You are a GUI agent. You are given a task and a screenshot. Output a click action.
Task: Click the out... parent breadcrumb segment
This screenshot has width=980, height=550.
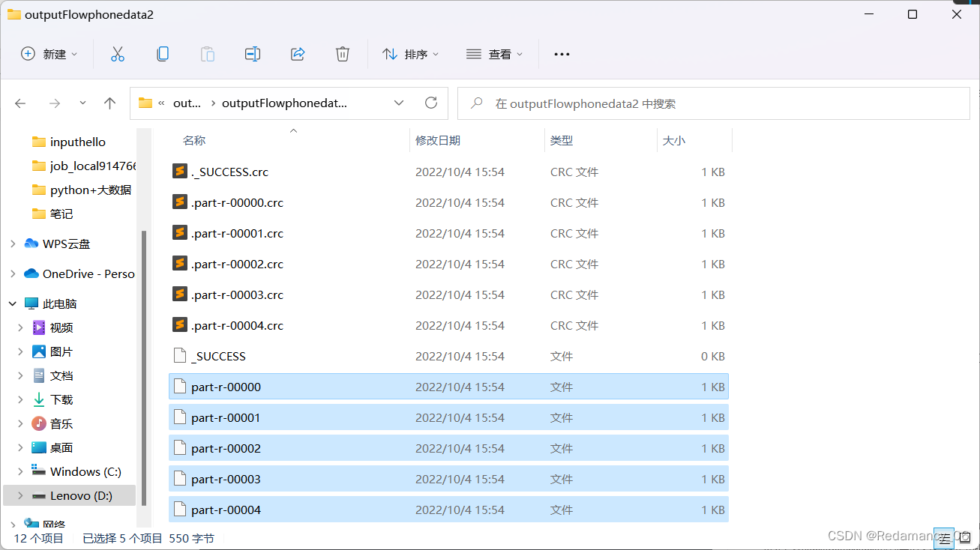tap(187, 103)
